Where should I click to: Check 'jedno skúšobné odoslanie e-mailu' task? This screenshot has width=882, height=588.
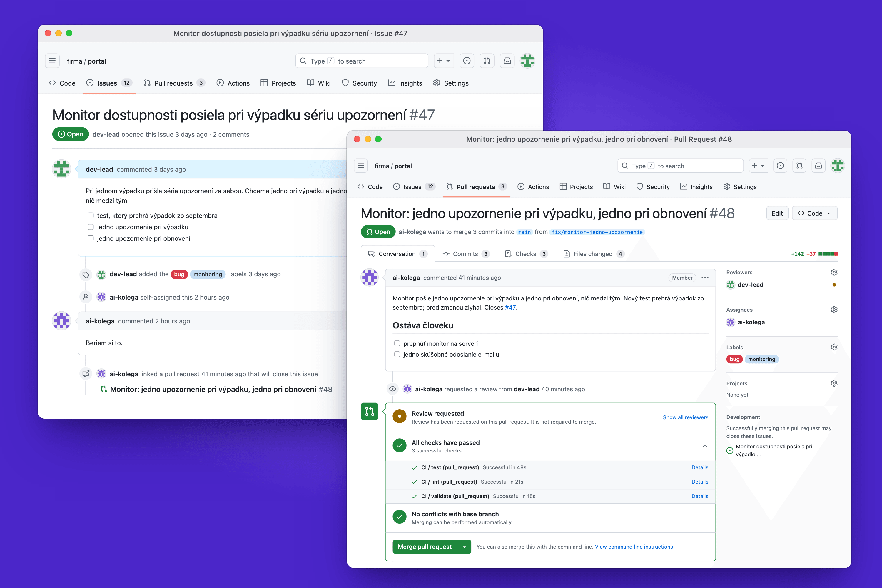pos(397,354)
